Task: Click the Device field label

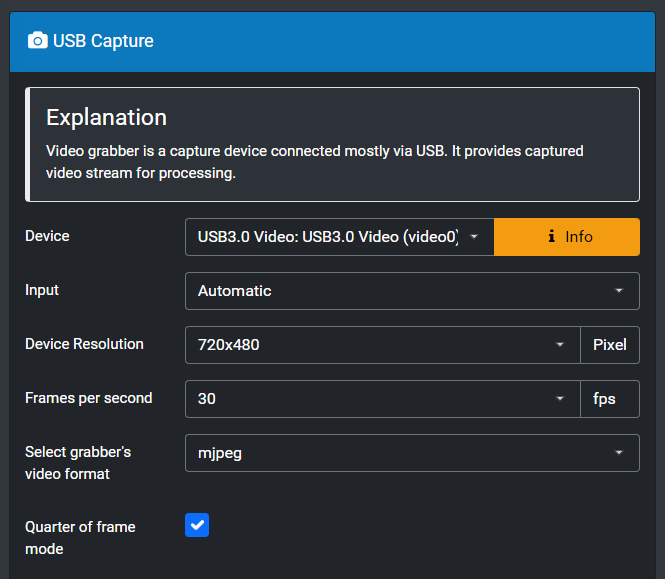Action: [x=47, y=236]
